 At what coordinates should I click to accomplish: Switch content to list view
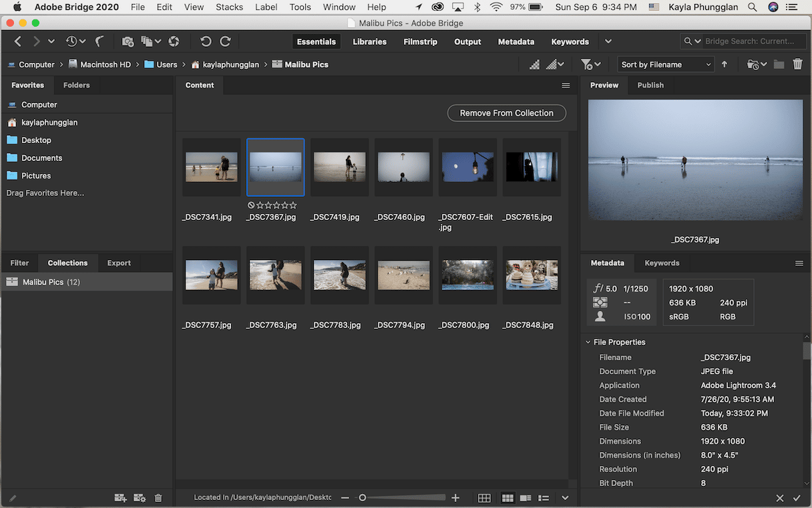(x=544, y=498)
